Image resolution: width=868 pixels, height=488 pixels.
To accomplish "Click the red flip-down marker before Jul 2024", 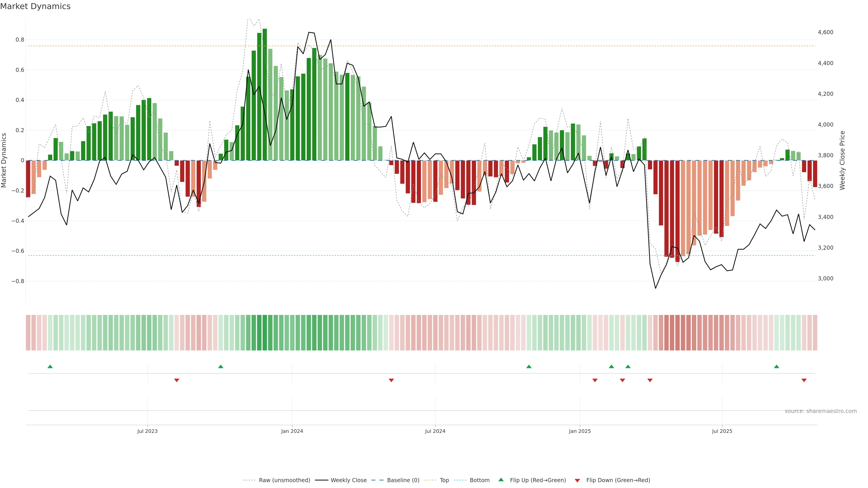I will [391, 380].
